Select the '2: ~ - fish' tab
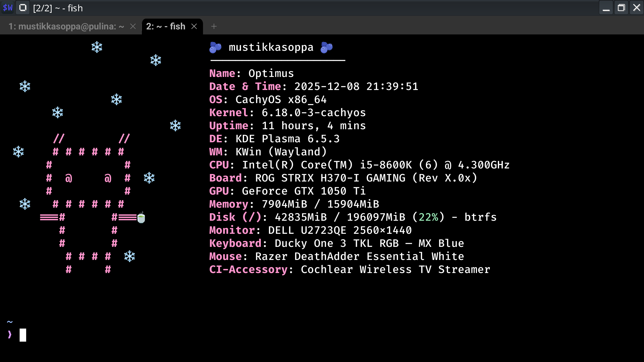The width and height of the screenshot is (644, 362). coord(166,26)
